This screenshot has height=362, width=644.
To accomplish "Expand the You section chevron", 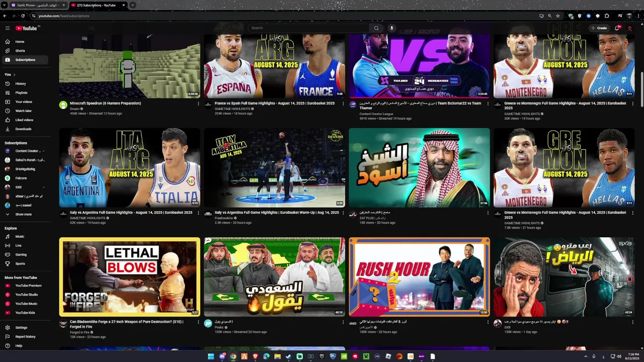I will click(14, 74).
